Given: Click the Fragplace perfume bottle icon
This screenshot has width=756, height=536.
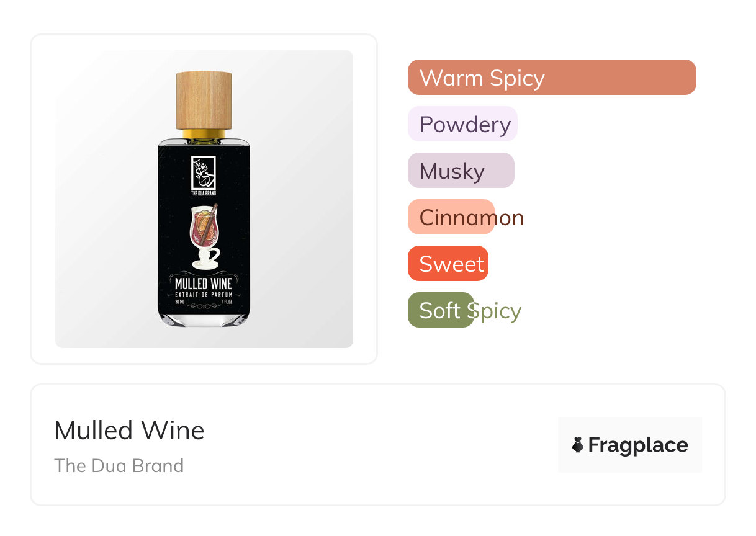Looking at the screenshot, I should [578, 445].
